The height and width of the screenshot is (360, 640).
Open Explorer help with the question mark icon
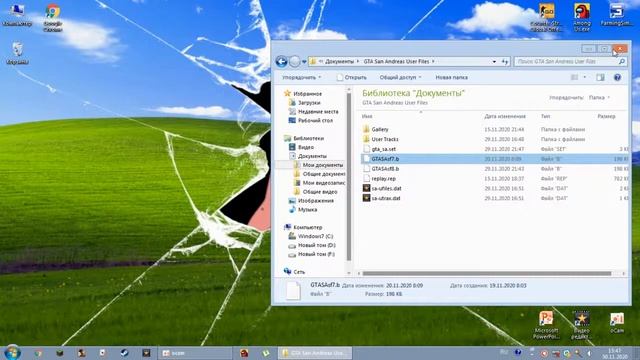pyautogui.click(x=617, y=77)
